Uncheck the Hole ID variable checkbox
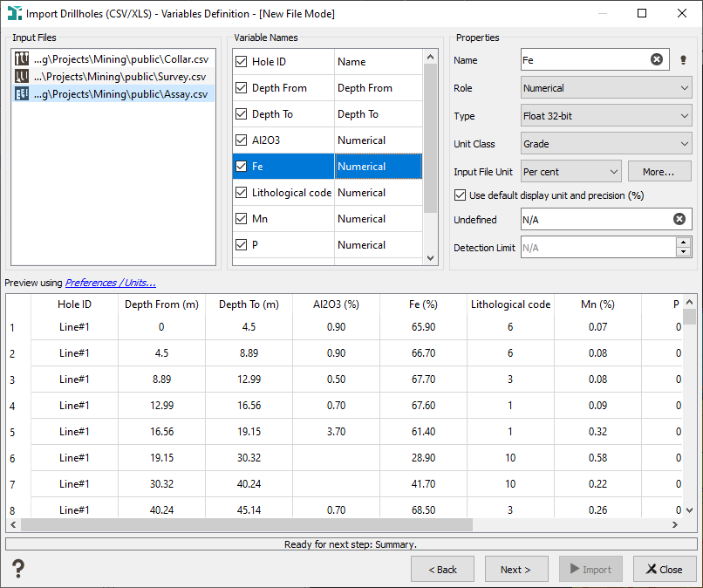703x588 pixels. tap(242, 62)
